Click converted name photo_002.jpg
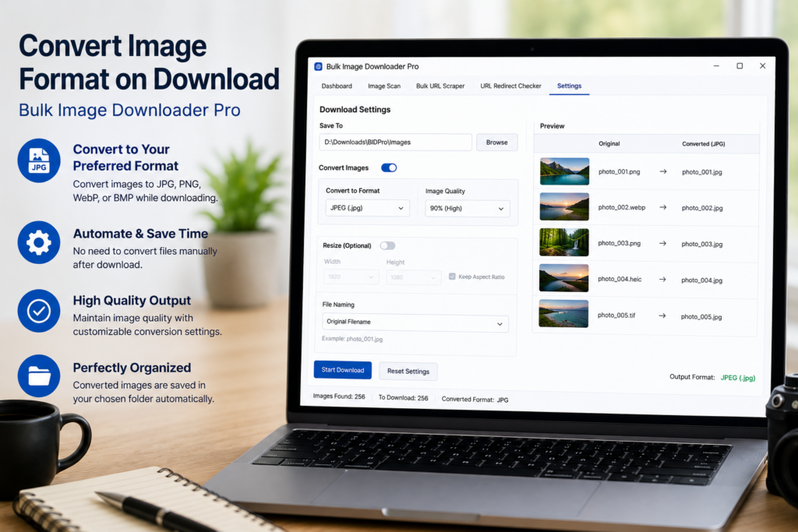 point(702,208)
